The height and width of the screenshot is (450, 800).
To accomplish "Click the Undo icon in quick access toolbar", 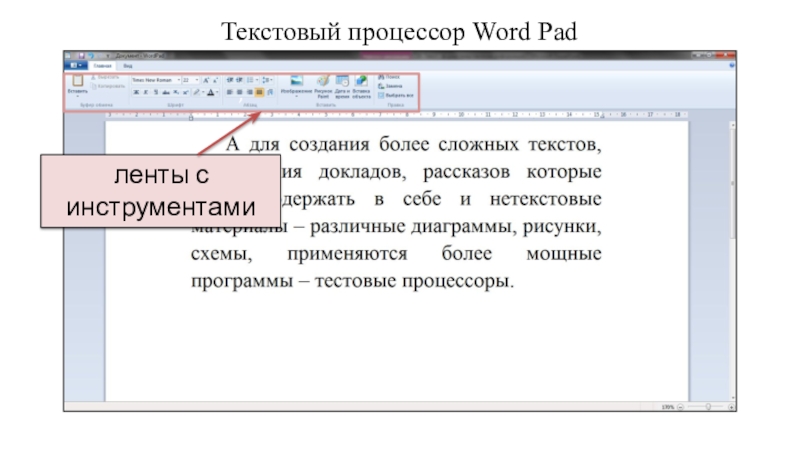I will point(91,56).
